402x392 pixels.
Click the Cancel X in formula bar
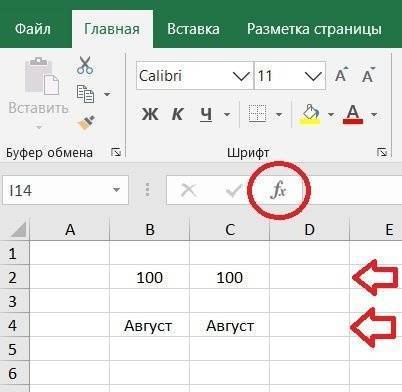point(189,190)
